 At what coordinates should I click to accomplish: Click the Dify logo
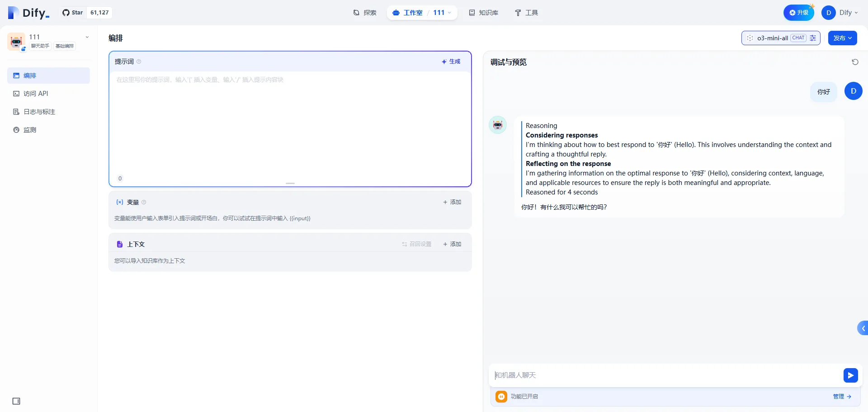pyautogui.click(x=28, y=13)
